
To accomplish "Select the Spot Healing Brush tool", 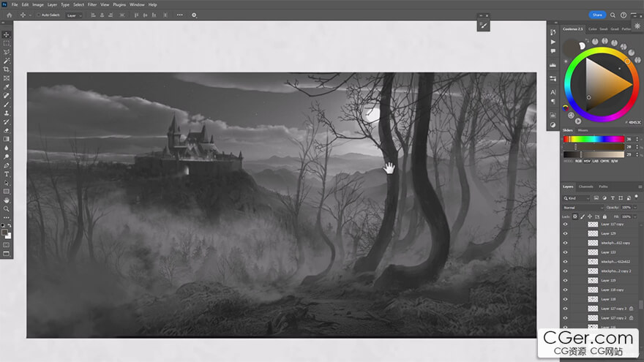I will point(6,96).
